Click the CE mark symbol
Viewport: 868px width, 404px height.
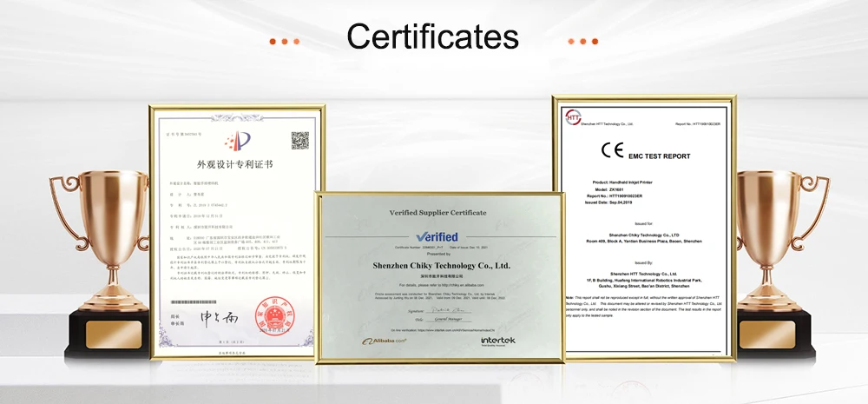point(613,150)
